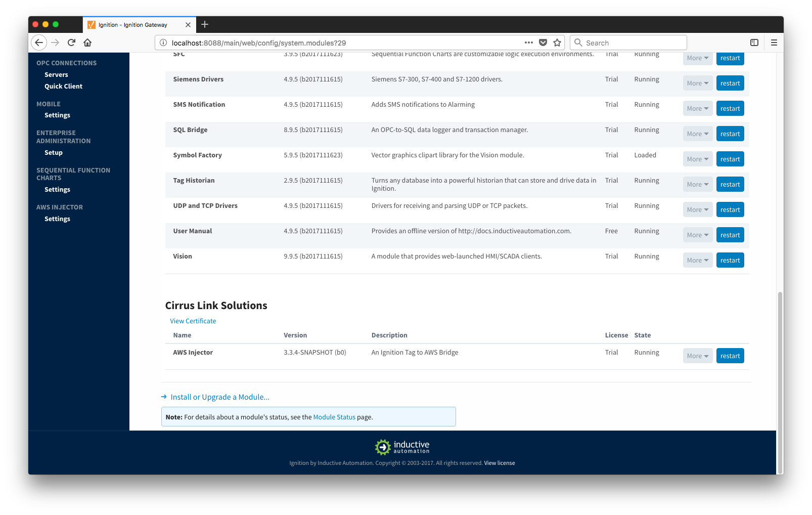
Task: Open OPC Connections Quick Client in sidebar
Action: pyautogui.click(x=63, y=87)
